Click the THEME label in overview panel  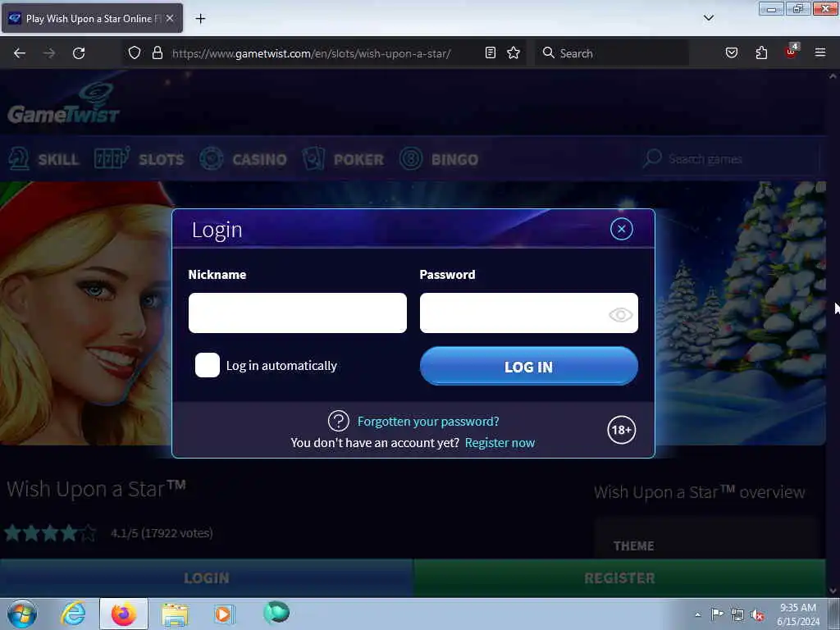tap(634, 546)
